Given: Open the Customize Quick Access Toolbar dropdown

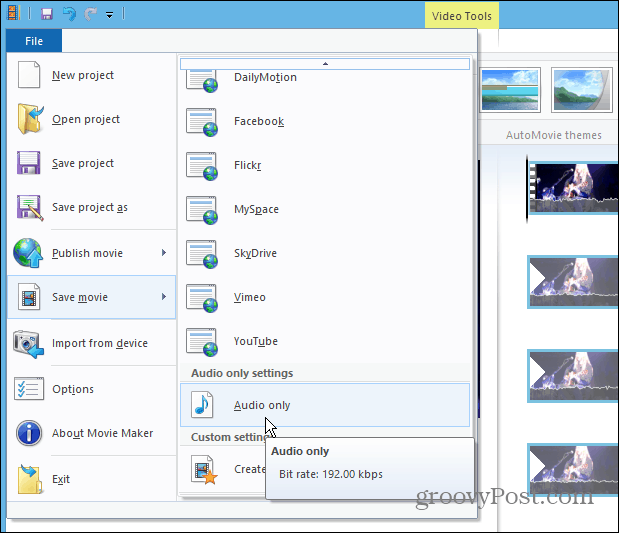Looking at the screenshot, I should [x=109, y=15].
